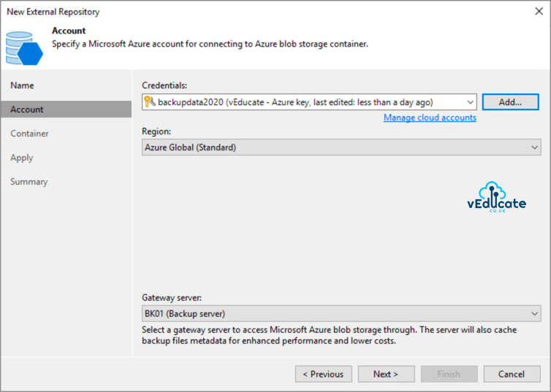Click the Account heading in header
Image resolution: width=551 pixels, height=392 pixels.
(69, 31)
